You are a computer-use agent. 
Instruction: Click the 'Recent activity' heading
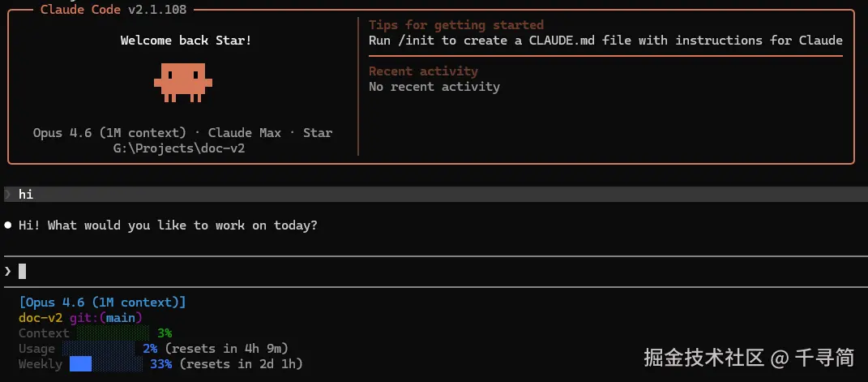click(423, 71)
